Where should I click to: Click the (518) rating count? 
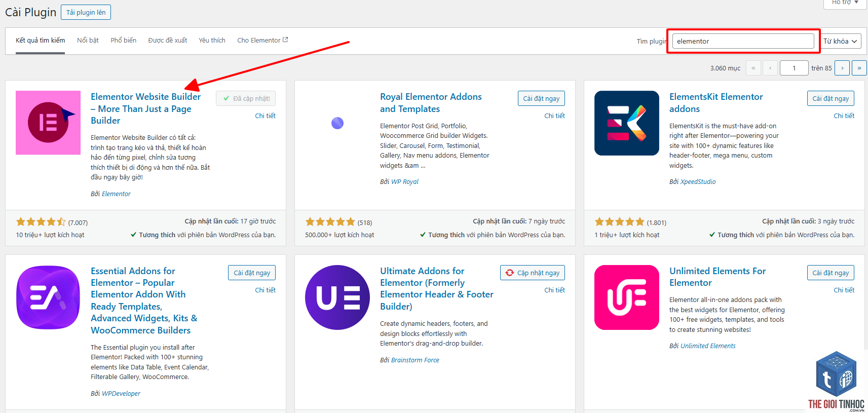point(365,222)
